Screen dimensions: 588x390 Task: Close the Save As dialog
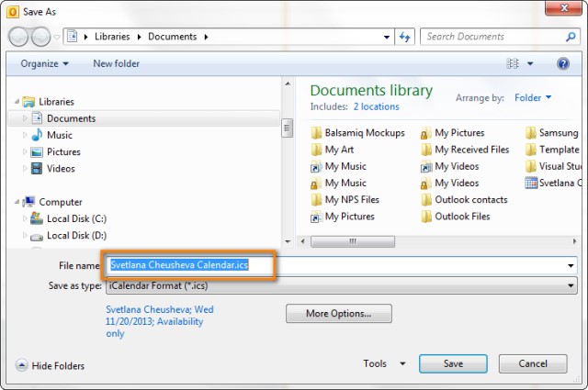point(563,8)
